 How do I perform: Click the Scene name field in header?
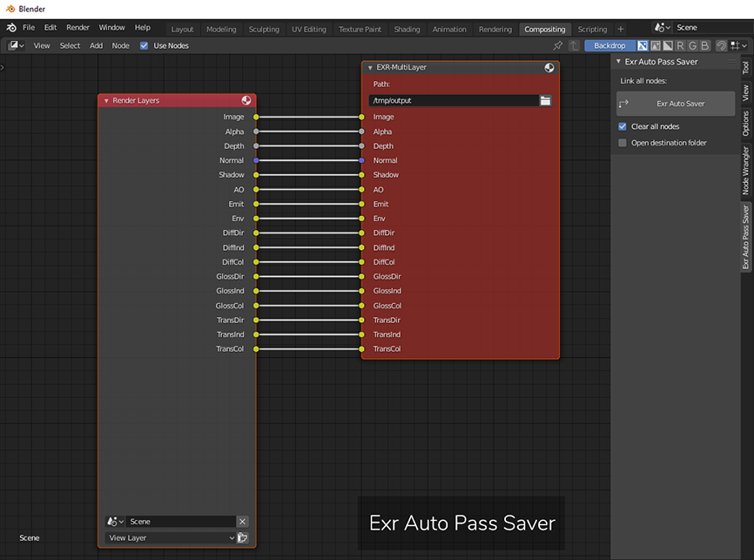click(713, 27)
